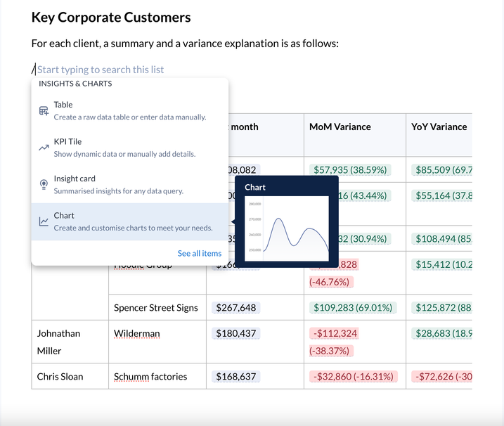Select the $267,648 value chip
Viewport: 504px width, 426px height.
(236, 308)
